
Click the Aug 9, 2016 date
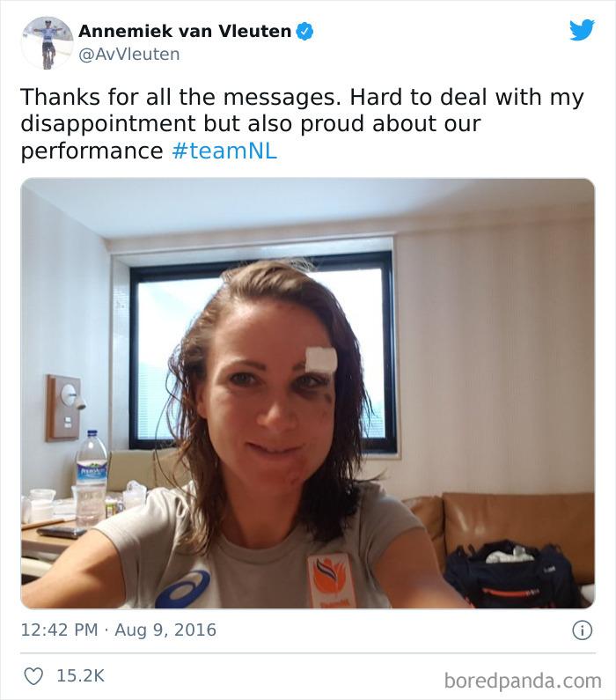(x=165, y=630)
